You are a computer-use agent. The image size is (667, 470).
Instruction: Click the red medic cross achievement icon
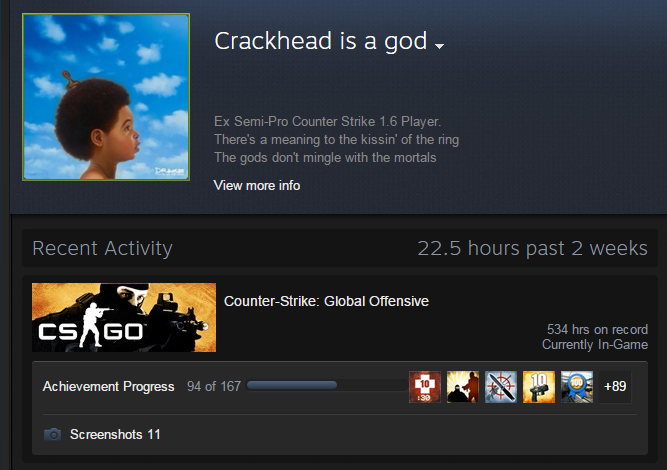pyautogui.click(x=425, y=387)
